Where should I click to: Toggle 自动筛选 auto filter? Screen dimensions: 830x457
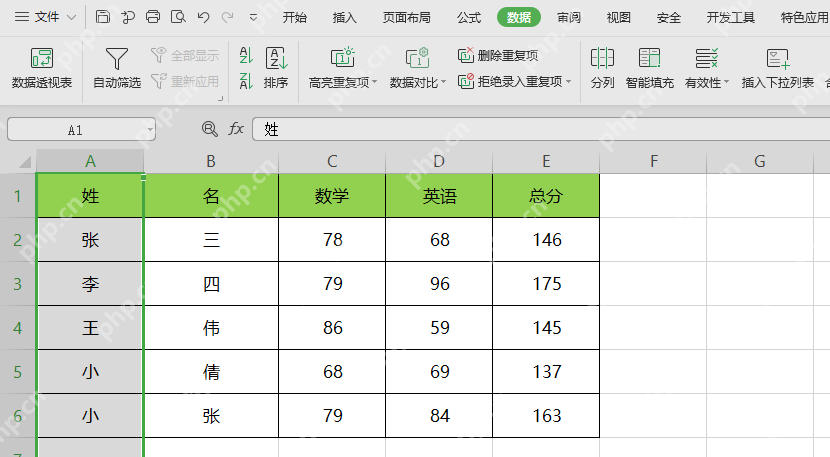tap(117, 68)
